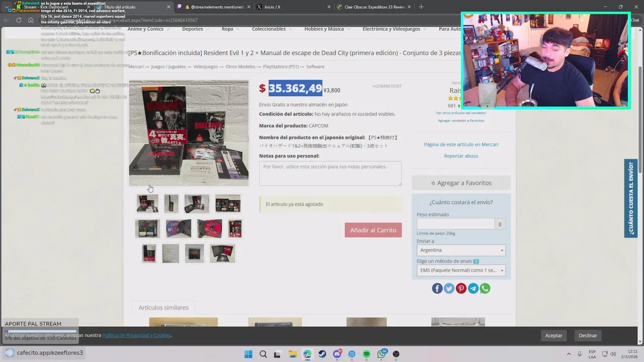Go to the browser home page

coord(31,20)
